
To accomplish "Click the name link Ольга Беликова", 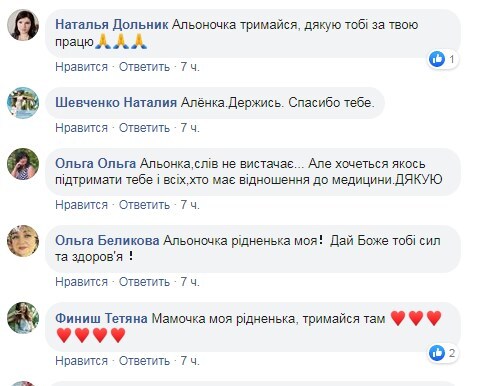I will (107, 240).
